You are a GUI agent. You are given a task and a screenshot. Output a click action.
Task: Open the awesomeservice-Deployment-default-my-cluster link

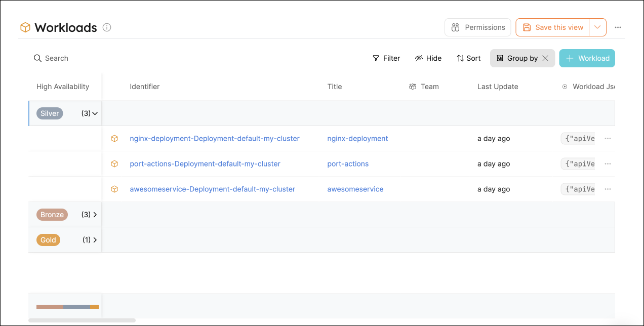(x=212, y=189)
